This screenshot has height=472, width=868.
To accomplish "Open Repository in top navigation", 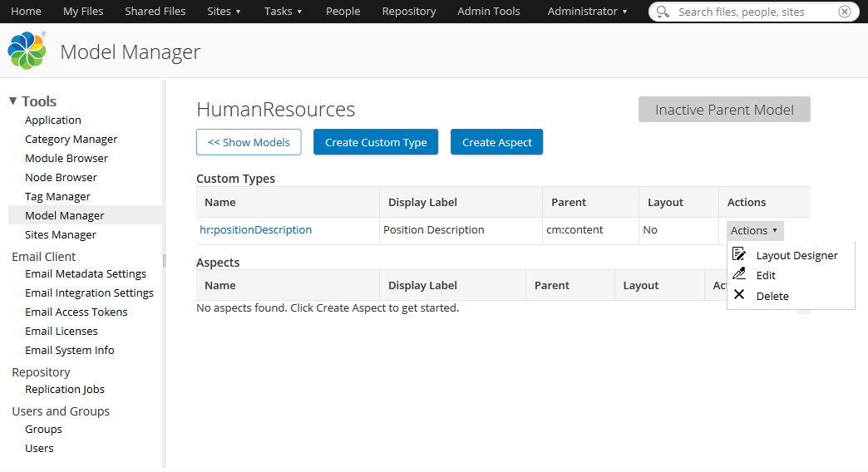I will pos(408,11).
